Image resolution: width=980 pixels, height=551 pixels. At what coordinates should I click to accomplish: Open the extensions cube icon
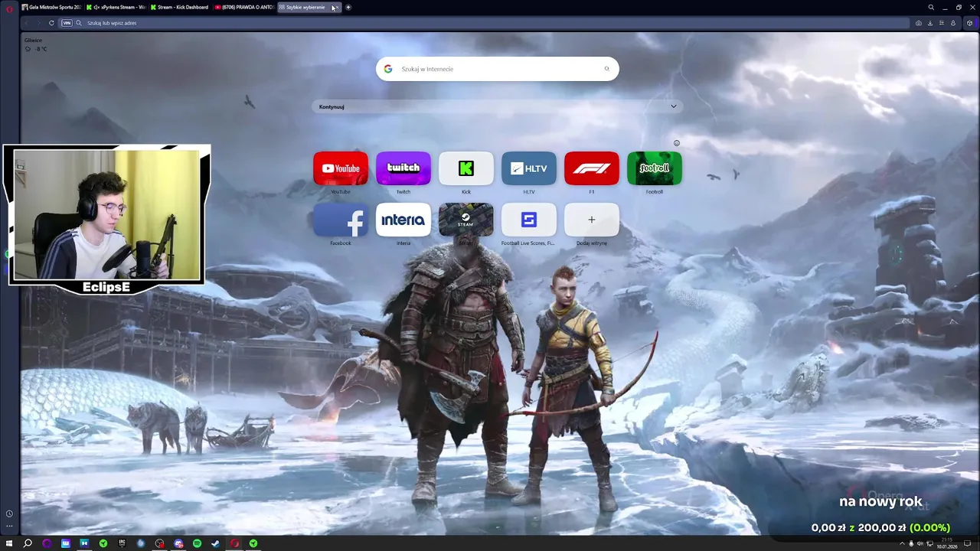[x=969, y=23]
